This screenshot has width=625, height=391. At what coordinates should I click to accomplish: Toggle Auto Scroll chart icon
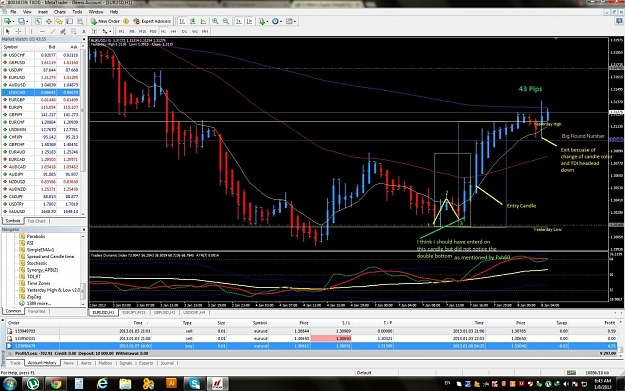click(239, 21)
